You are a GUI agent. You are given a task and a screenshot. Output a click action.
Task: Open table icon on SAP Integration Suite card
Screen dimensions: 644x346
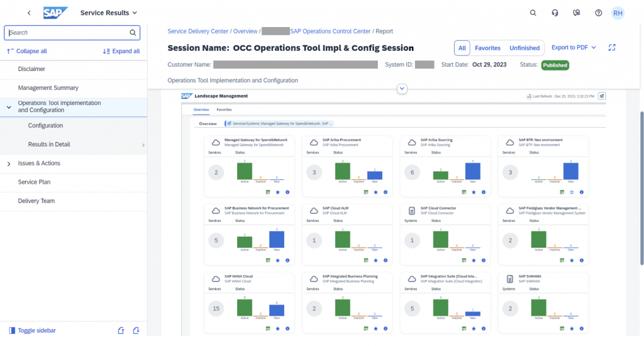pos(464,329)
